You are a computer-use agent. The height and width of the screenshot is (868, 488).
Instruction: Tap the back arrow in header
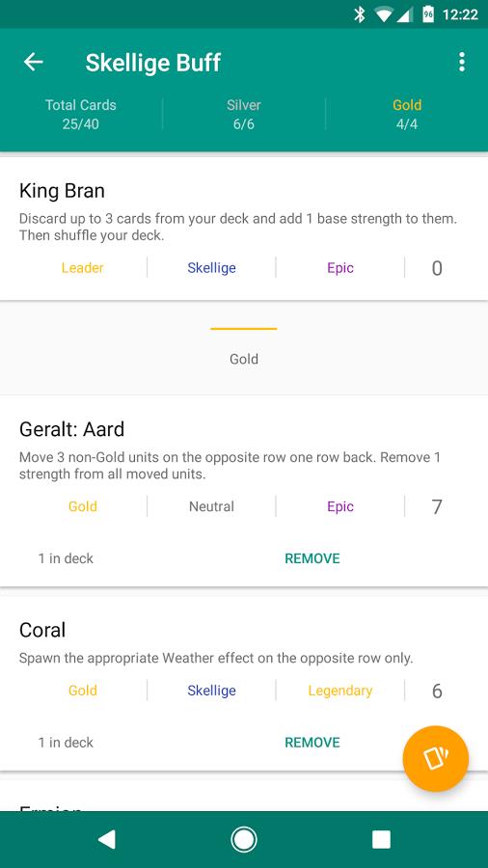pos(33,62)
